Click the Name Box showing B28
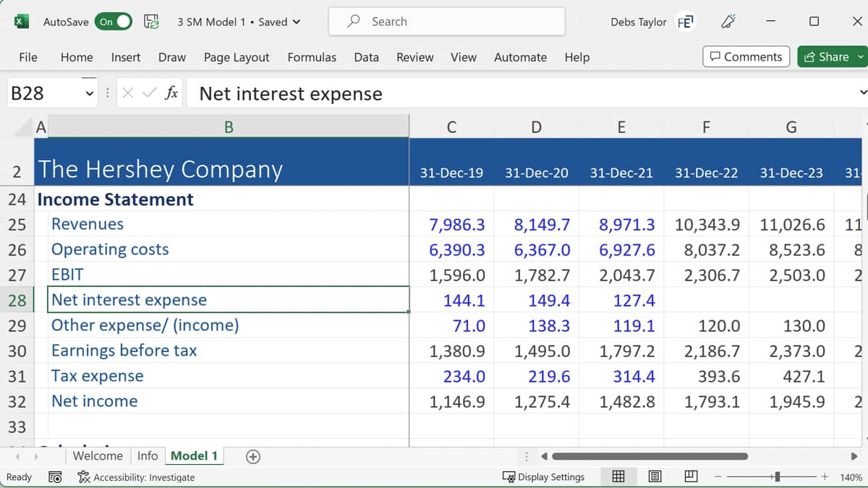 pos(43,93)
